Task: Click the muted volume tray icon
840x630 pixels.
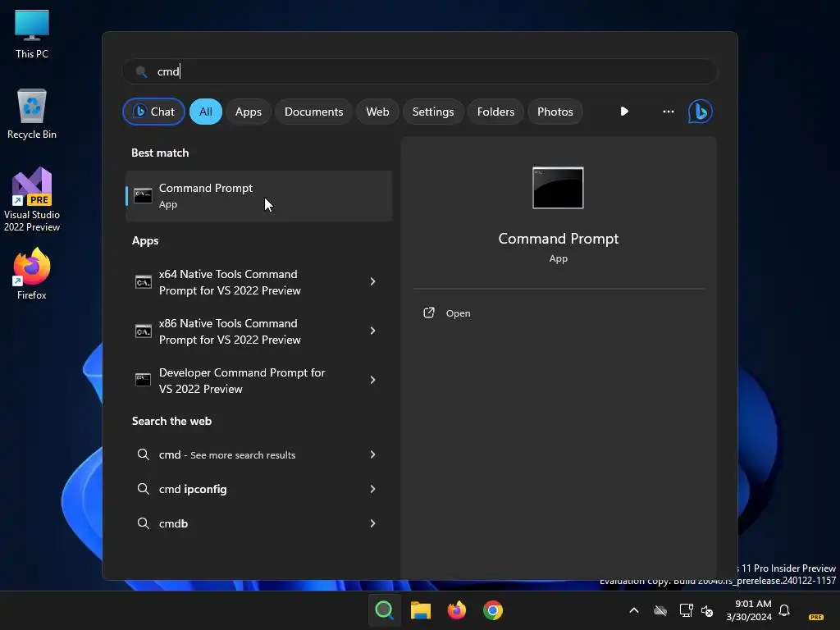Action: 707,610
